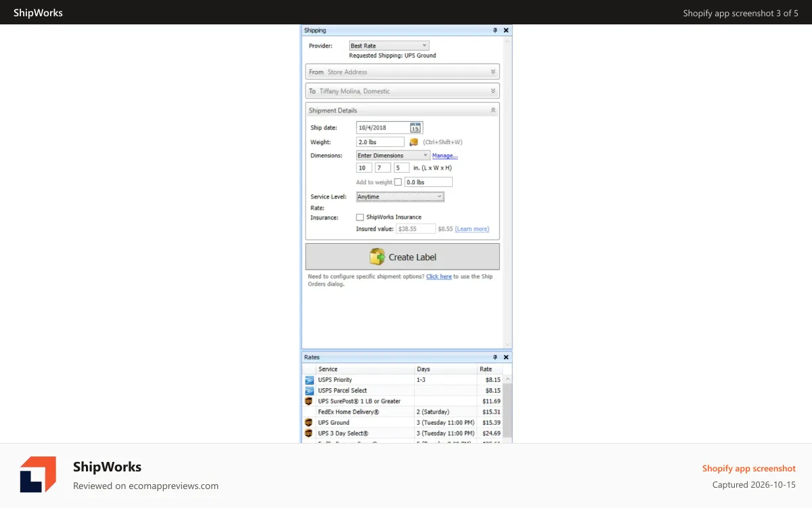Click the $24.69 rate value
The width and height of the screenshot is (812, 508).
(x=491, y=433)
